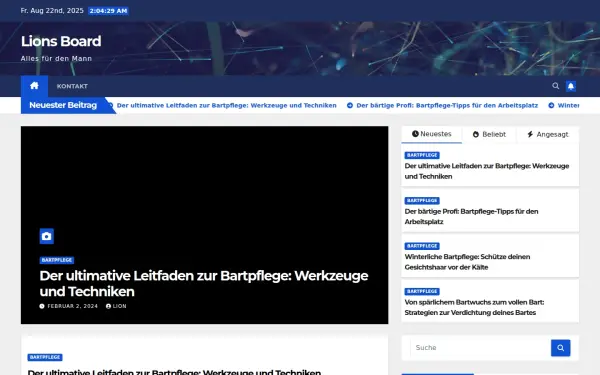This screenshot has width=600, height=375.
Task: Open featured headline 'Der ultimative Leitfaden zur Bartpflege'
Action: (x=204, y=284)
